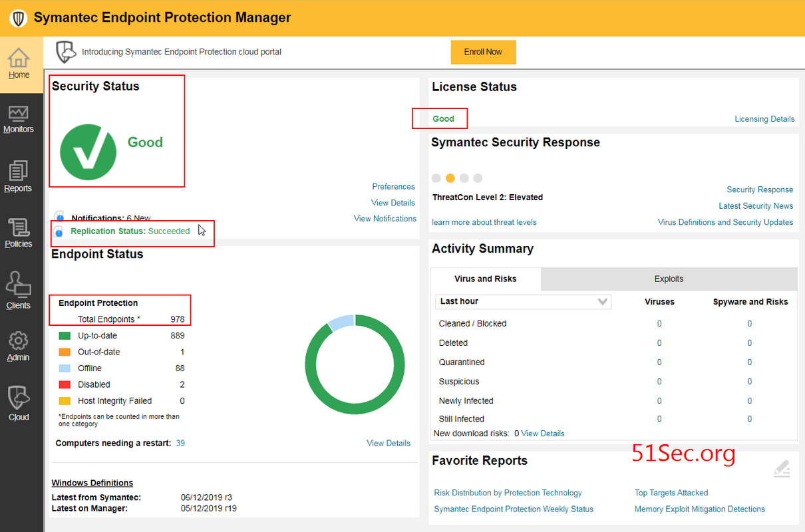Click Still Infected Spyware and Risks count
Viewport: 805px width, 532px height.
tap(749, 419)
